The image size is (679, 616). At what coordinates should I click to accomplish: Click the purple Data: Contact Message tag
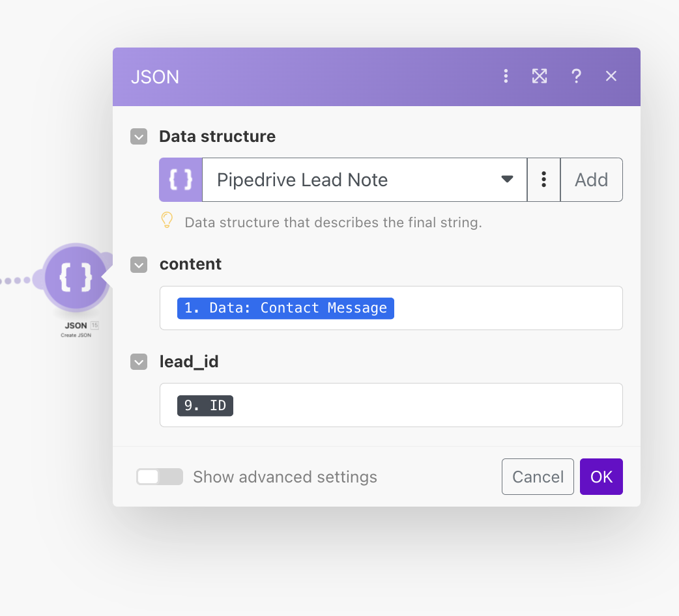click(285, 307)
